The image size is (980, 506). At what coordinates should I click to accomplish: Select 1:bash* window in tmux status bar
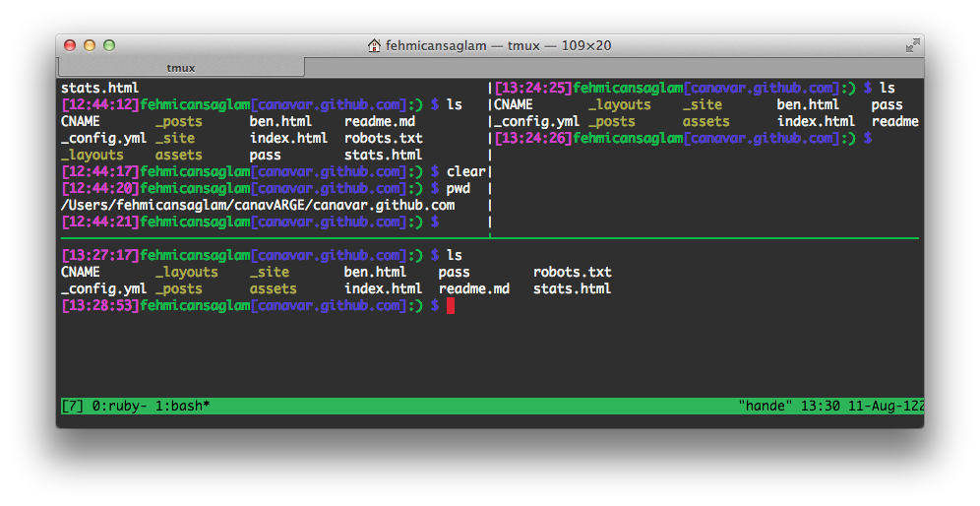[182, 406]
